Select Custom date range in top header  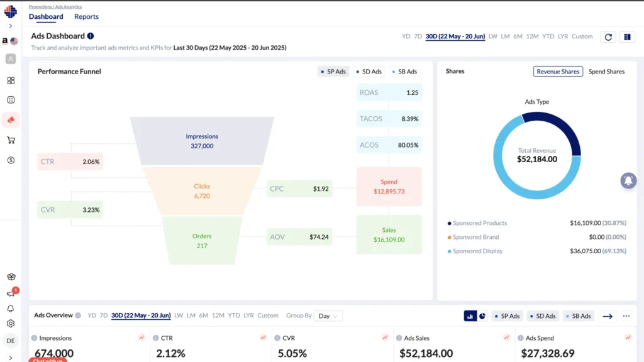582,36
